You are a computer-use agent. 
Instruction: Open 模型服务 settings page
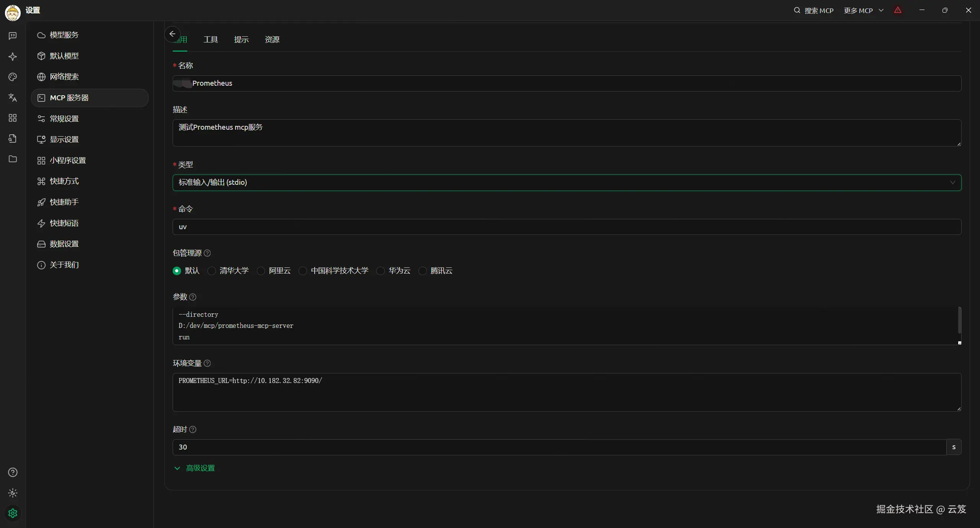tap(64, 35)
